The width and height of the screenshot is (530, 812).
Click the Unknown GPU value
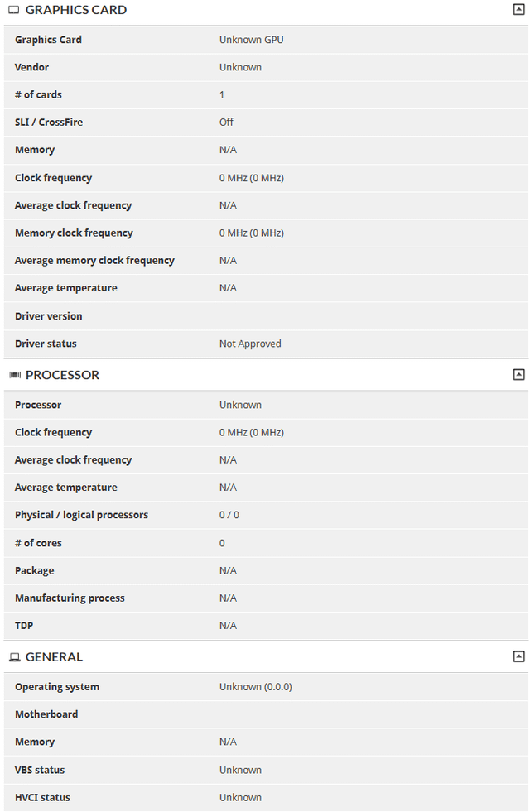coord(251,40)
